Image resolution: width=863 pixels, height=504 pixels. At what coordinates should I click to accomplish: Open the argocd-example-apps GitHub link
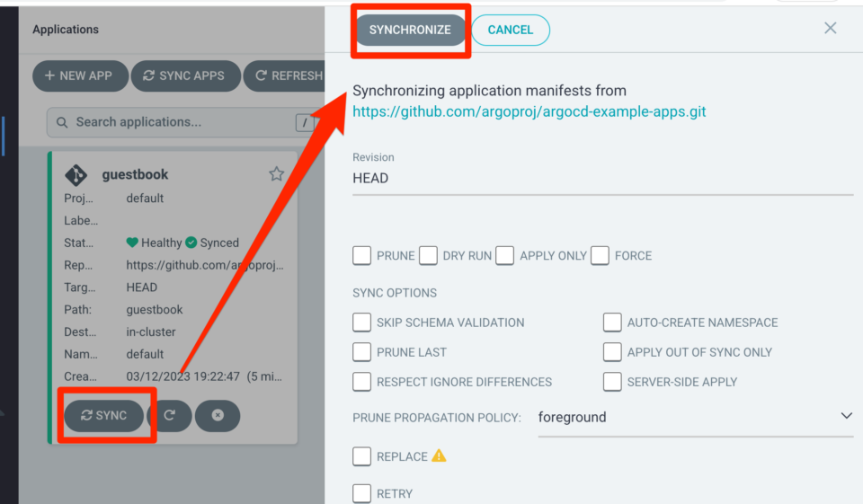tap(529, 111)
